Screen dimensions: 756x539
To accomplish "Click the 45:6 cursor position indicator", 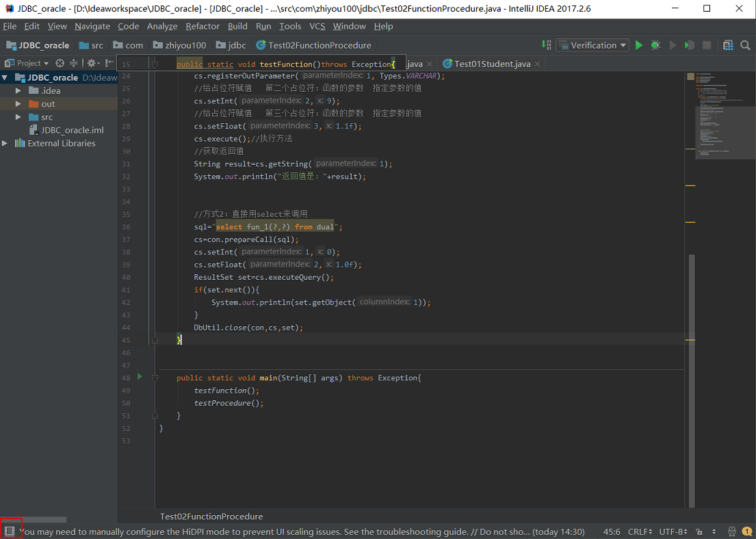I will [x=612, y=531].
